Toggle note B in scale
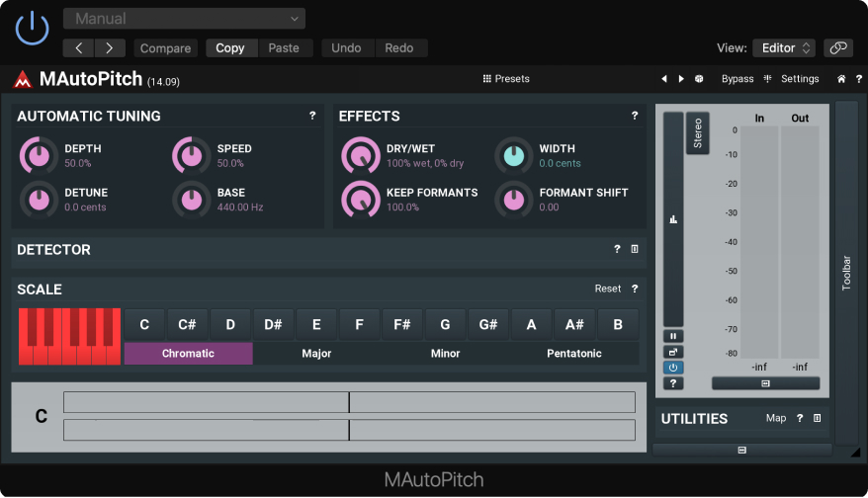 [x=618, y=324]
